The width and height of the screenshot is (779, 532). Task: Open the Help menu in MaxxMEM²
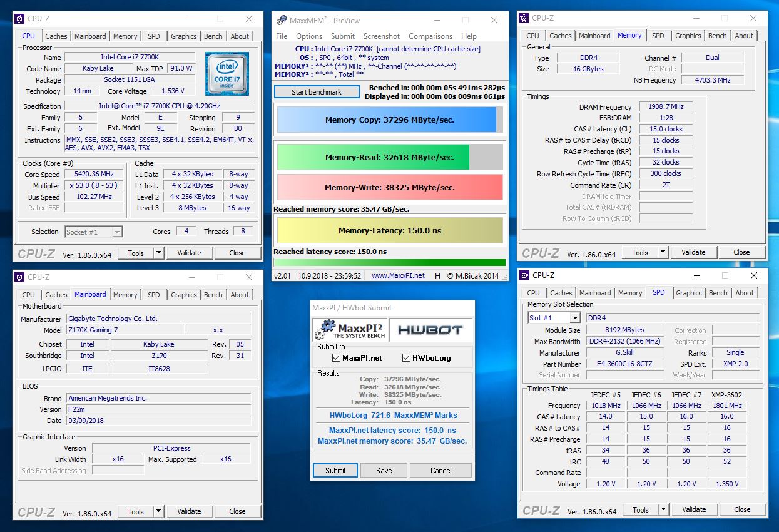click(469, 36)
